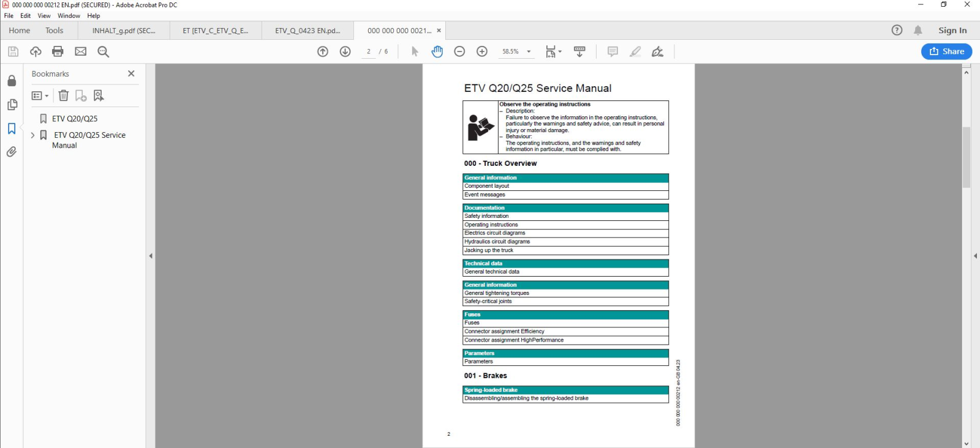Viewport: 980px width, 448px height.
Task: Toggle the Bookmarks navigation pane icon
Action: [x=12, y=129]
